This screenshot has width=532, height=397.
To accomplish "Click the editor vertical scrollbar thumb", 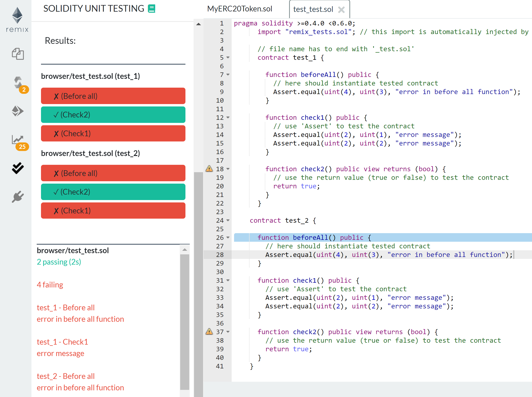I will click(198, 285).
